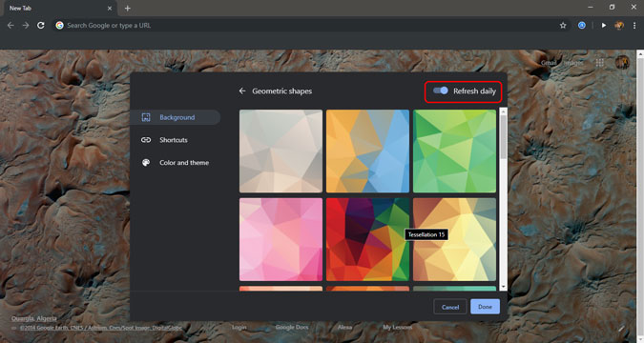Image resolution: width=644 pixels, height=343 pixels.
Task: Click the Google Earth attribution link
Action: point(100,328)
